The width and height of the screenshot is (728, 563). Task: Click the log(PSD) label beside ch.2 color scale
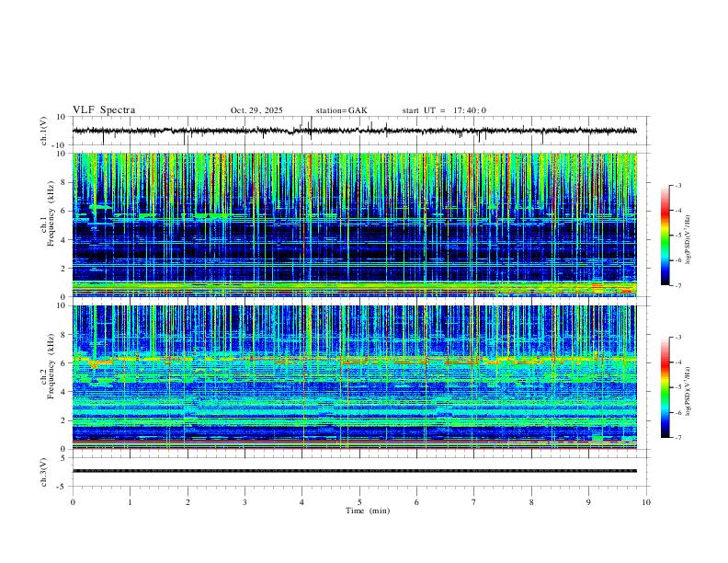(688, 391)
